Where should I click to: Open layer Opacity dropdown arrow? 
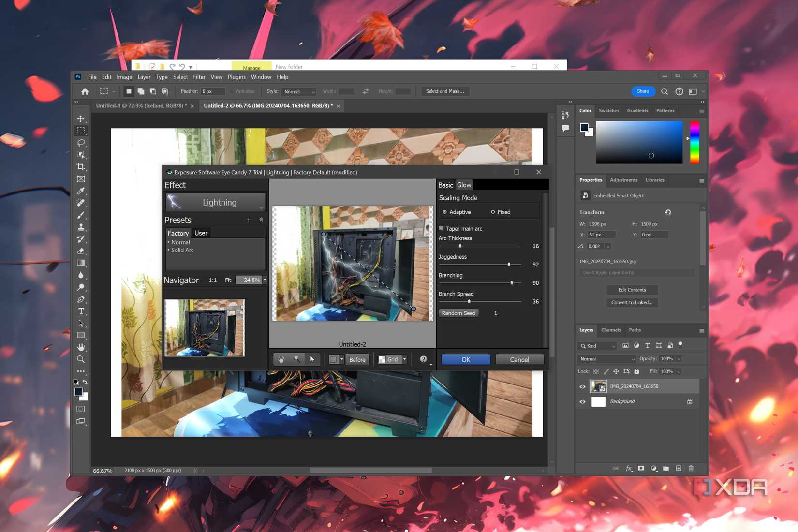click(x=679, y=359)
